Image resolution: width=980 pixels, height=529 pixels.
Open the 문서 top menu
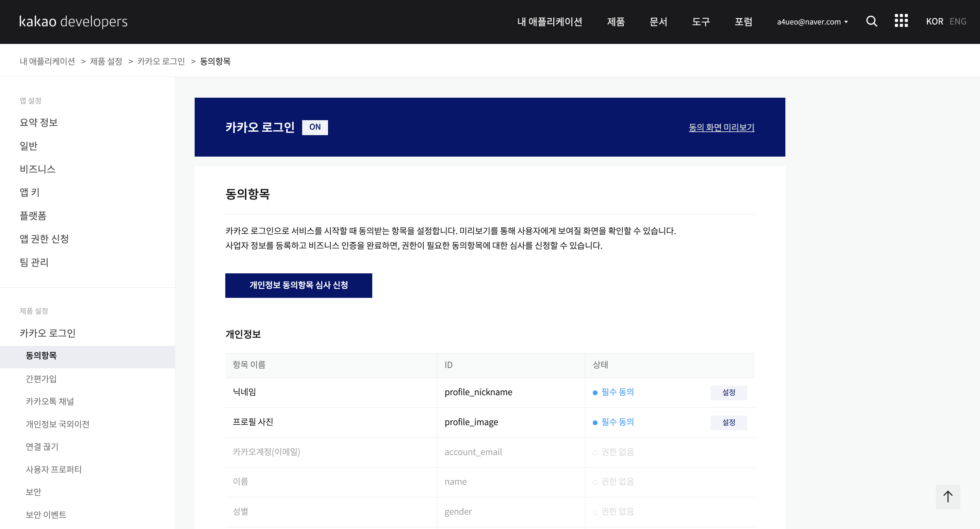[x=658, y=22]
